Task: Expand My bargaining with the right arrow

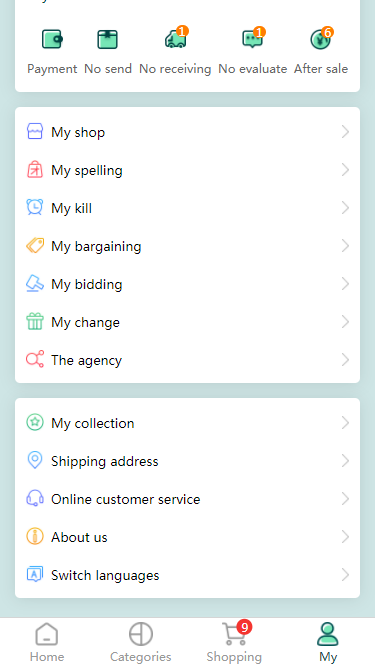Action: [345, 245]
